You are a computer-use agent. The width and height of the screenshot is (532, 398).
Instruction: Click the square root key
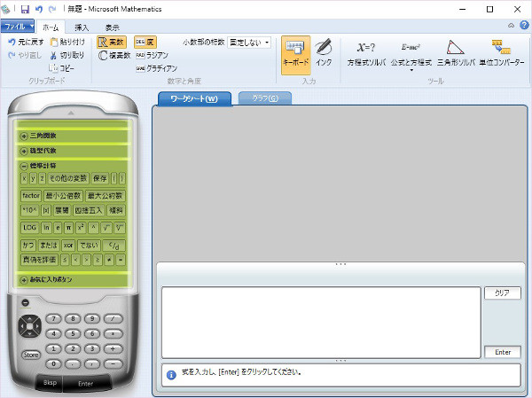tap(106, 228)
